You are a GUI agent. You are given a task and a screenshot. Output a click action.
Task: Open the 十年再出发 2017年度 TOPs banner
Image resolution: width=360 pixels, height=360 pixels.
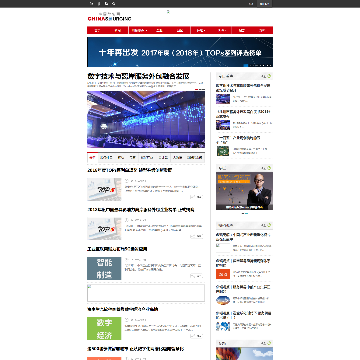tap(180, 52)
